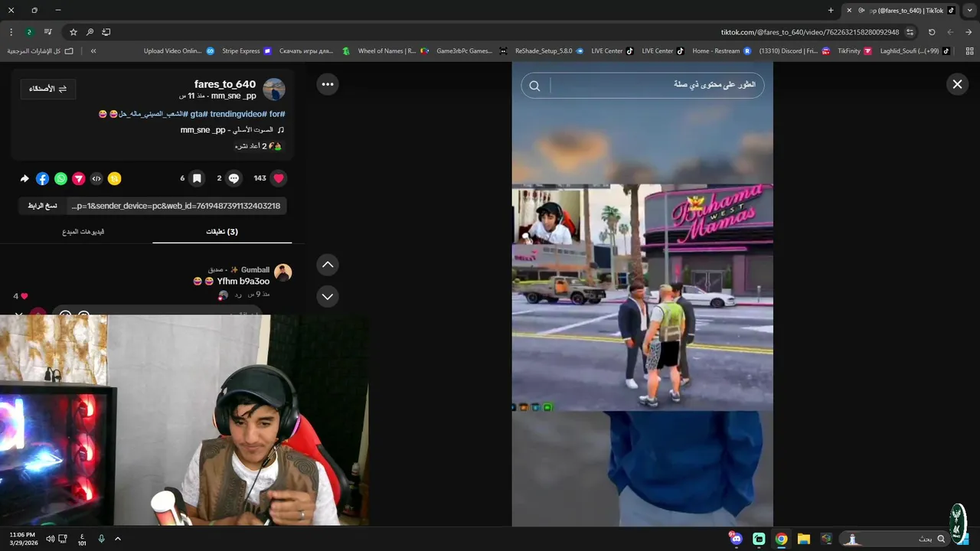Open the Home - Restream bookmark

coord(721,51)
